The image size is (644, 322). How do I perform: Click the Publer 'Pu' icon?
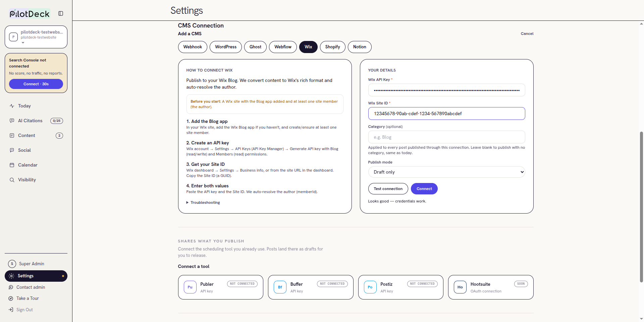click(x=190, y=287)
